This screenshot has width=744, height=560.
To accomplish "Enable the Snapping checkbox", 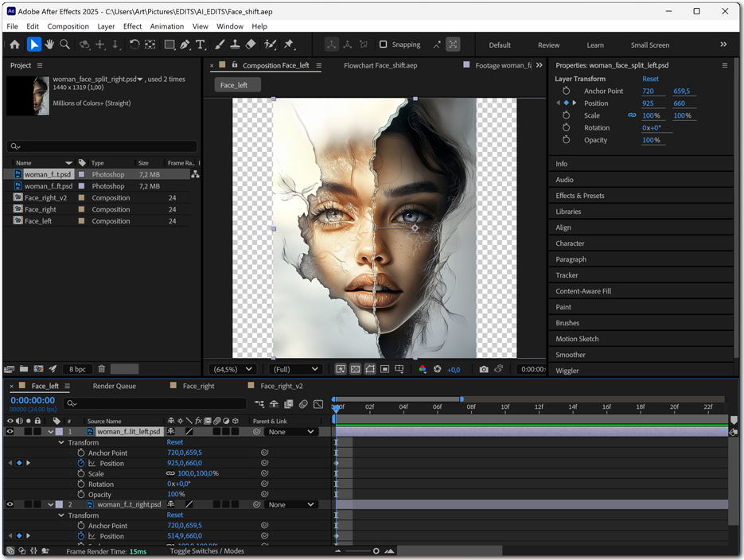I will (384, 45).
